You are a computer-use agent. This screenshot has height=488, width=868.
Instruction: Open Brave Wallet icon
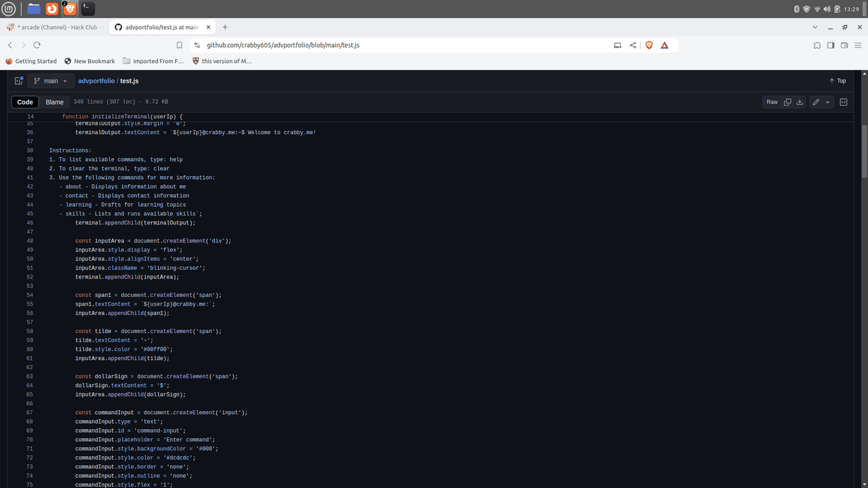pos(844,45)
